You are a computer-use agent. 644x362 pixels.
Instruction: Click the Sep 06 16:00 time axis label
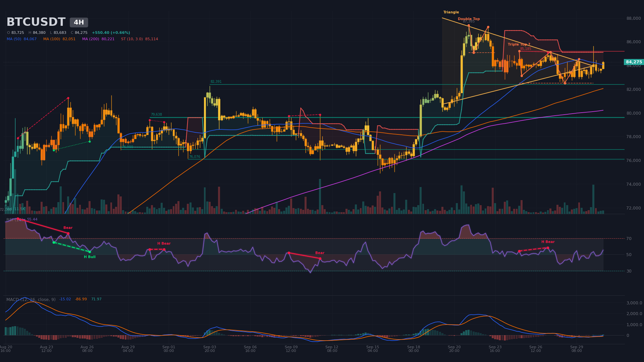click(250, 349)
